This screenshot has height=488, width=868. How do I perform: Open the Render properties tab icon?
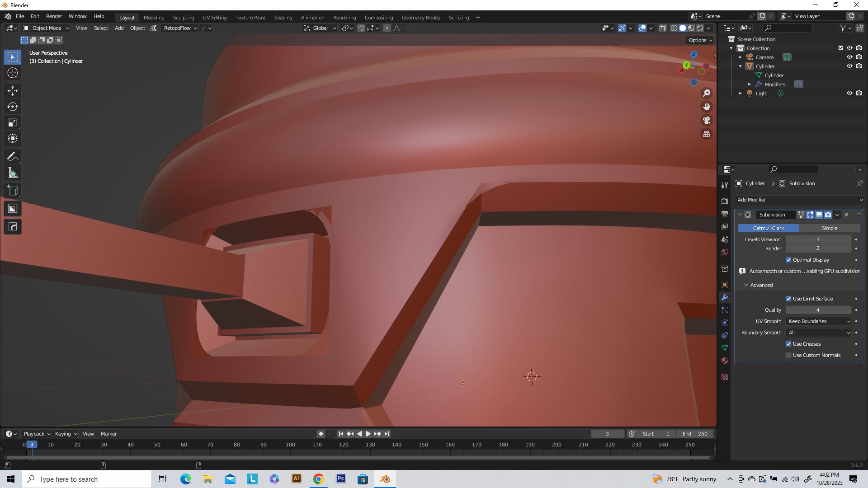coord(725,201)
